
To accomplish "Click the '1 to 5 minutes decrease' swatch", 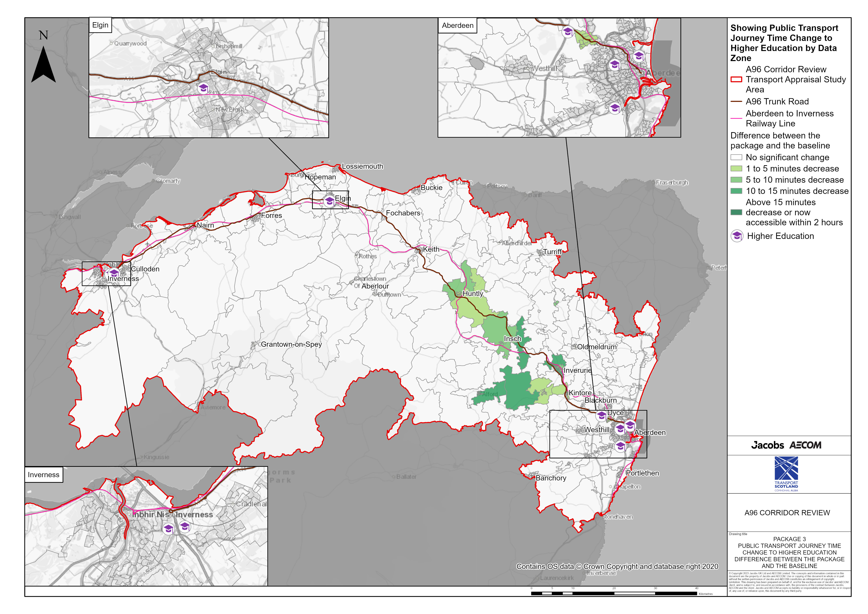I will click(736, 169).
